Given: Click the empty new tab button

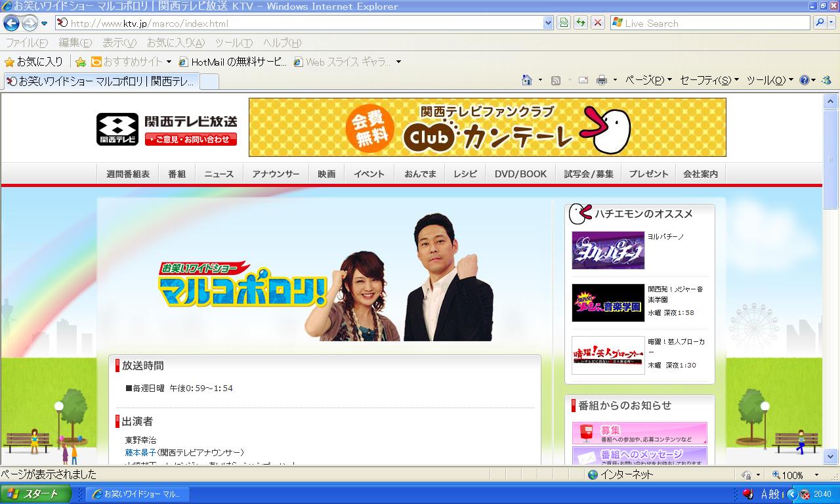Looking at the screenshot, I should [x=209, y=81].
